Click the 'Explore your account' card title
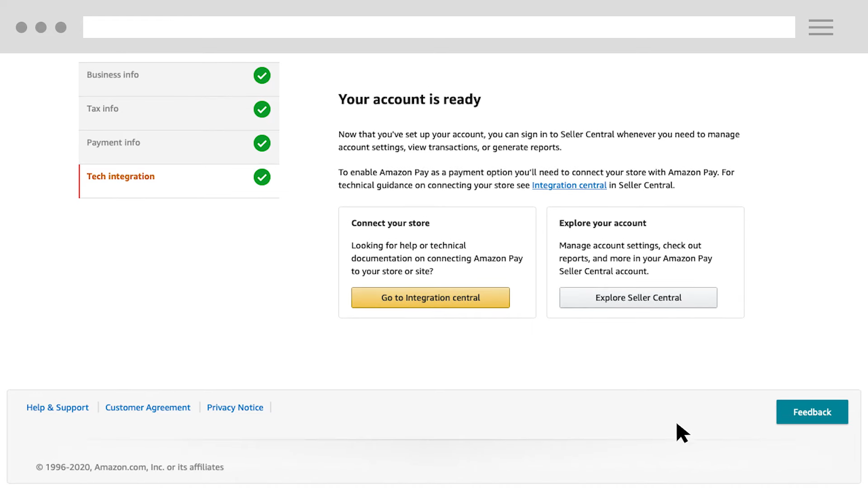This screenshot has height=488, width=868. tap(603, 223)
